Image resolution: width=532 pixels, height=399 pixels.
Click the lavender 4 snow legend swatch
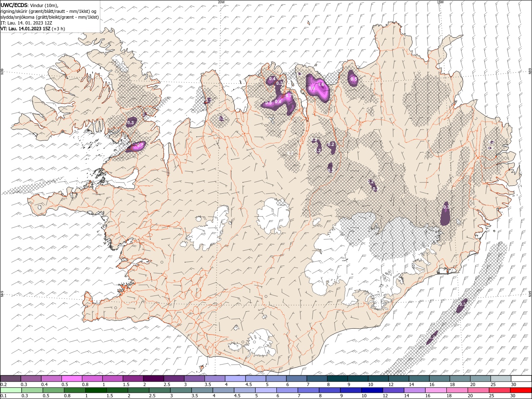235,379
